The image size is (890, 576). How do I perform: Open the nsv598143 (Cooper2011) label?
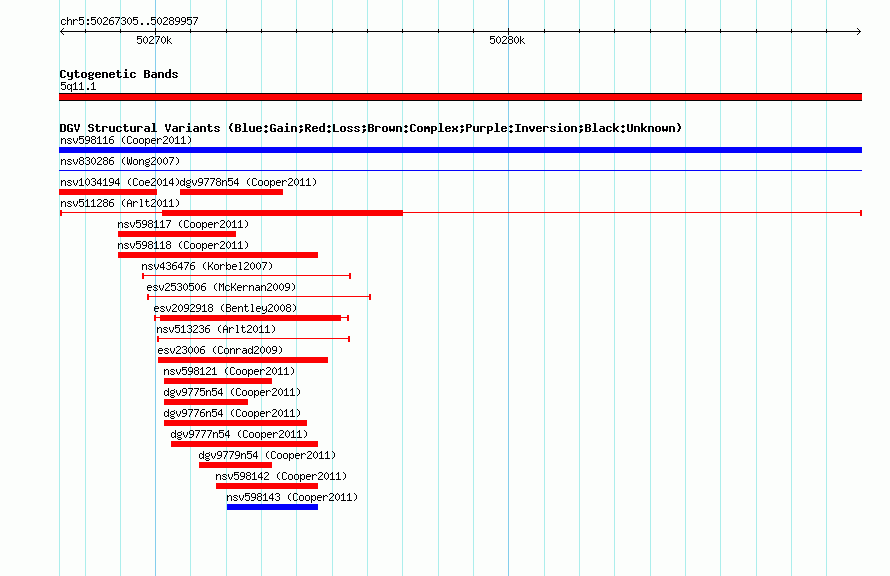pyautogui.click(x=292, y=497)
